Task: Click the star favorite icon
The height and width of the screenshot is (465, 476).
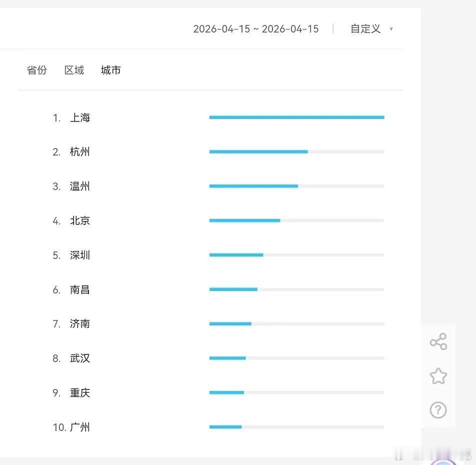Action: (x=438, y=375)
